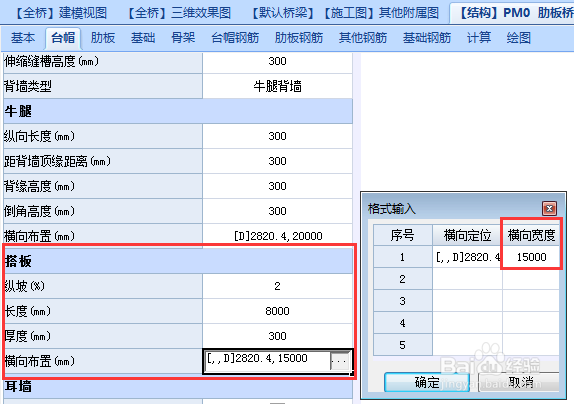The height and width of the screenshot is (404, 574).
Task: Switch to the 基础钢筋 tab
Action: coord(427,38)
